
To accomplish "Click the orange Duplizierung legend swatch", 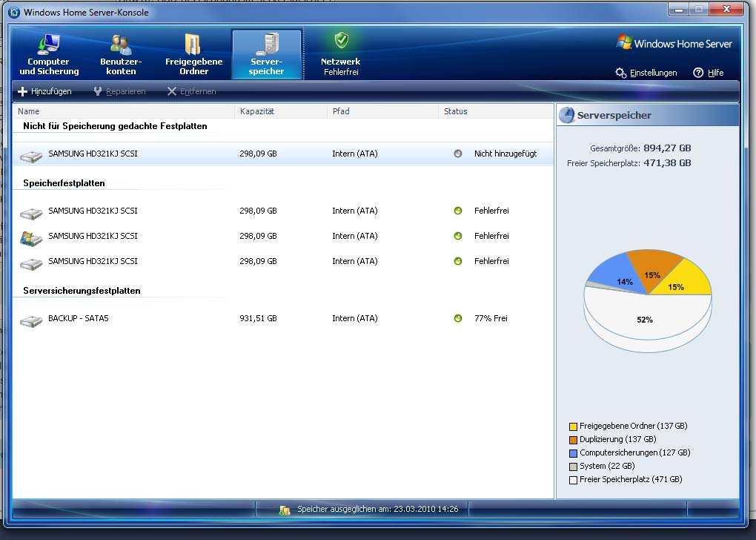I will coord(573,440).
